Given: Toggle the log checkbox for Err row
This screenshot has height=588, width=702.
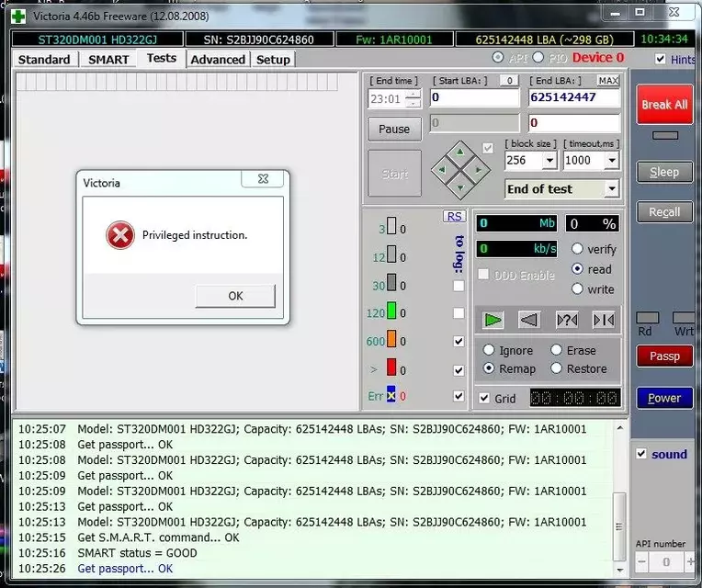Looking at the screenshot, I should coord(459,396).
